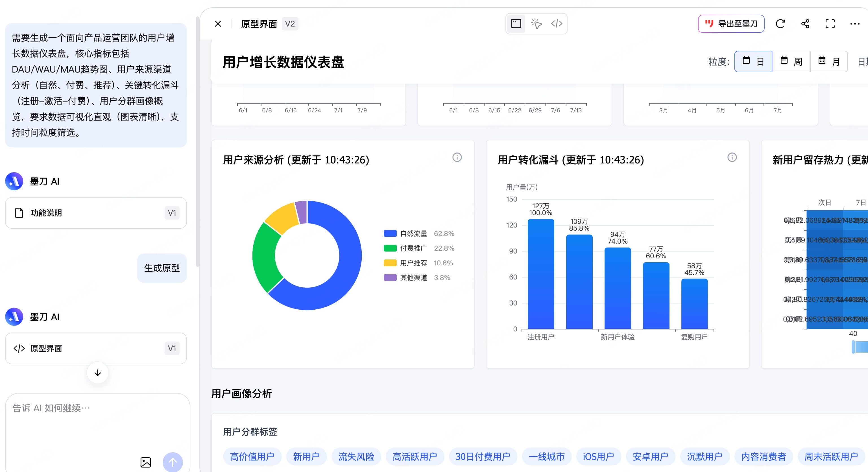
Task: Click the refresh prototype icon
Action: point(780,24)
